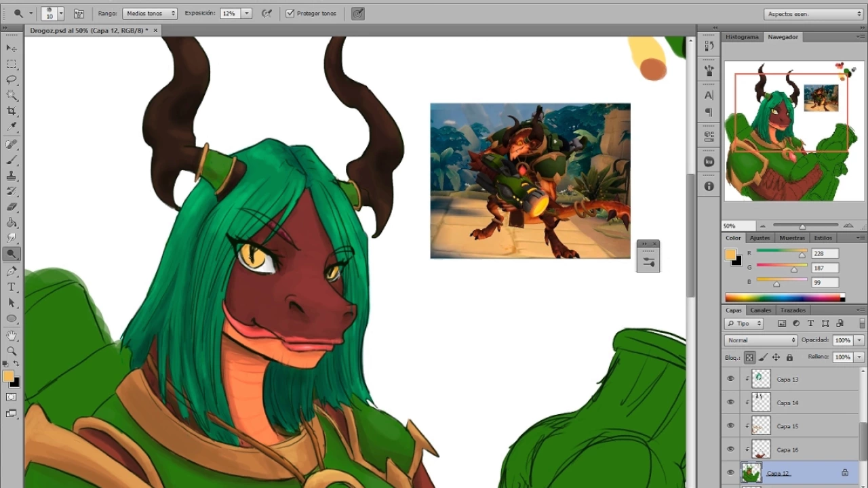Open the Character panel icon
The height and width of the screenshot is (488, 868).
pos(709,95)
